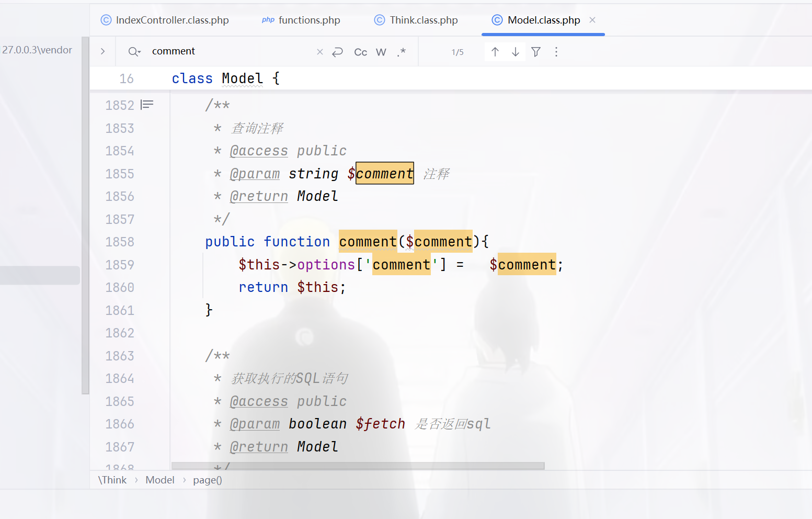Open search bar more options menu
The image size is (812, 519).
pyautogui.click(x=556, y=52)
